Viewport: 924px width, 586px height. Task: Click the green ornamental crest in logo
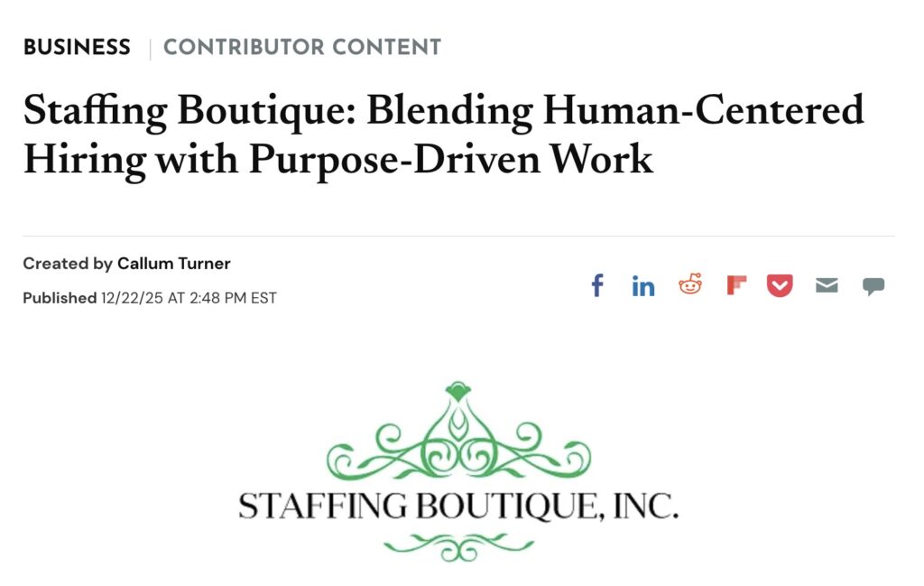(457, 436)
